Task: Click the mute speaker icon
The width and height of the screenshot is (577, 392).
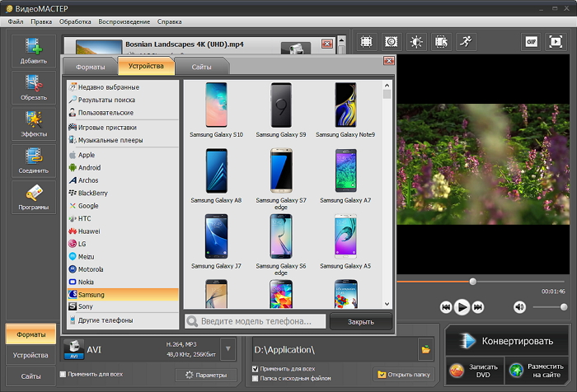Action: pos(519,306)
